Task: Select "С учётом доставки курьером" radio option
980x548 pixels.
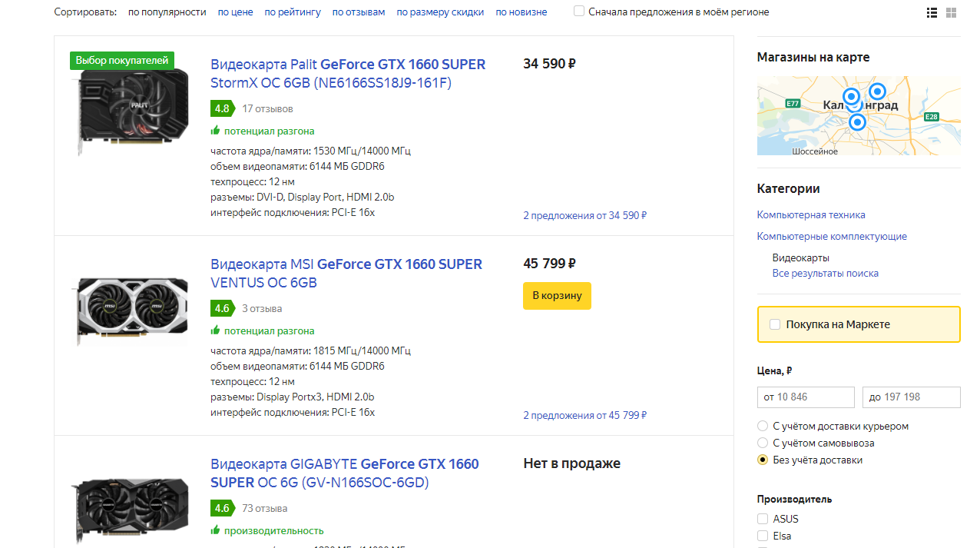Action: coord(763,426)
